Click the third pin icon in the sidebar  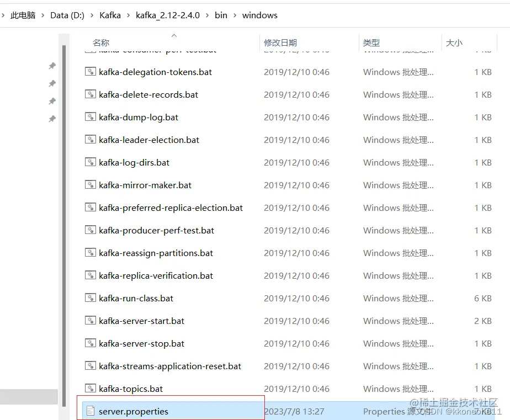pyautogui.click(x=52, y=101)
